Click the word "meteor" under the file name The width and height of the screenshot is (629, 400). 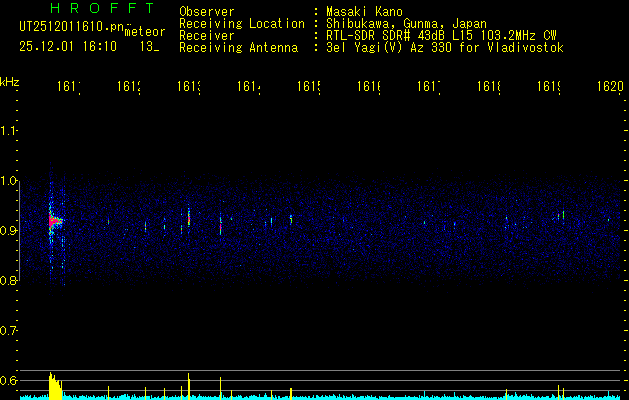145,32
